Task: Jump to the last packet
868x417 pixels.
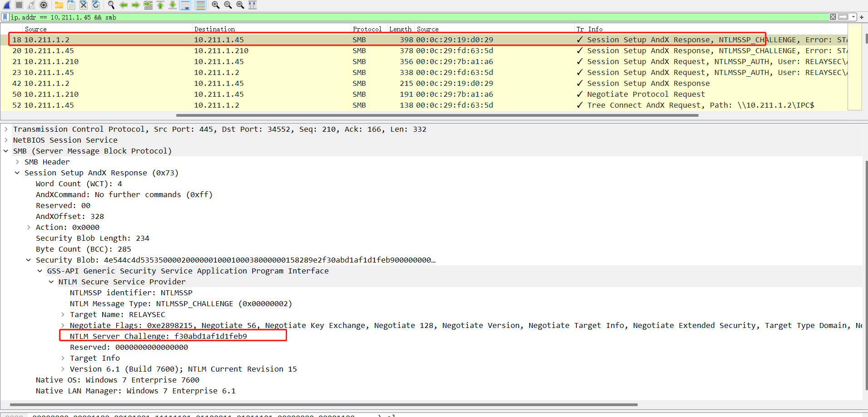Action: coord(173,5)
